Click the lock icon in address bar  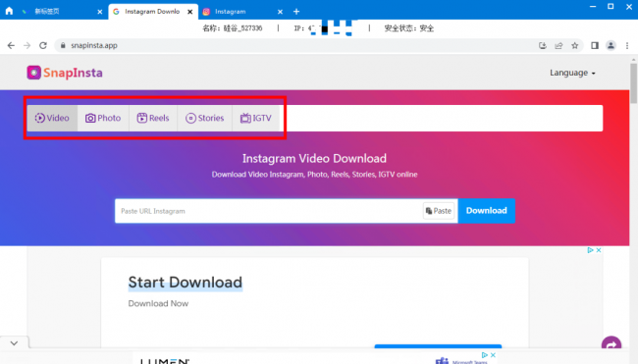pyautogui.click(x=63, y=45)
